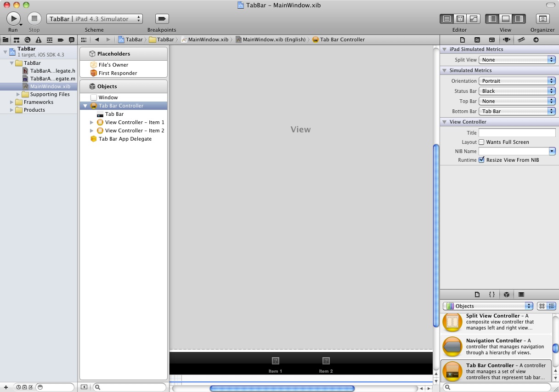Click the horizontal canvas scrollbar
559x392 pixels.
coord(282,388)
